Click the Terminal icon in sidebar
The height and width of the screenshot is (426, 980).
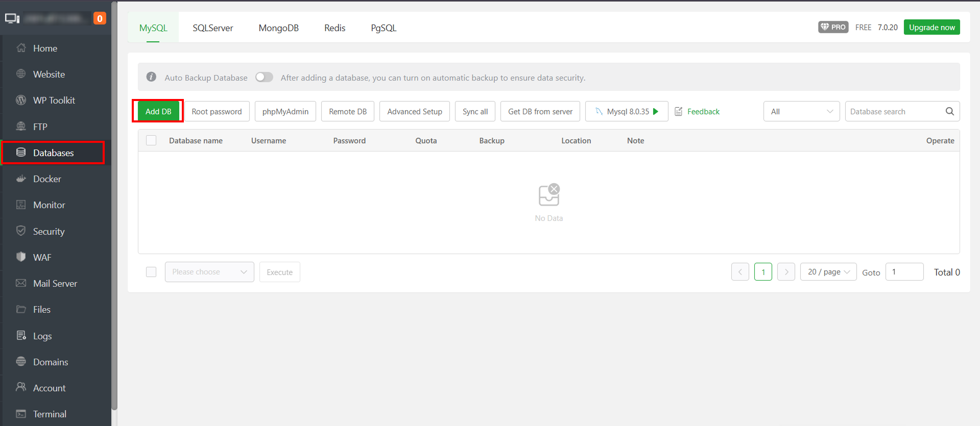[21, 414]
